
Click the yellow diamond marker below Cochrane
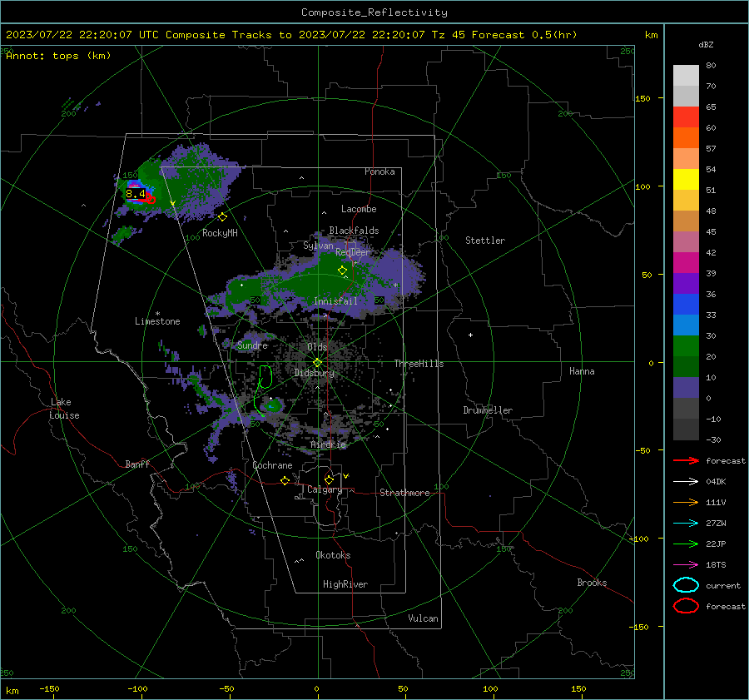point(285,481)
